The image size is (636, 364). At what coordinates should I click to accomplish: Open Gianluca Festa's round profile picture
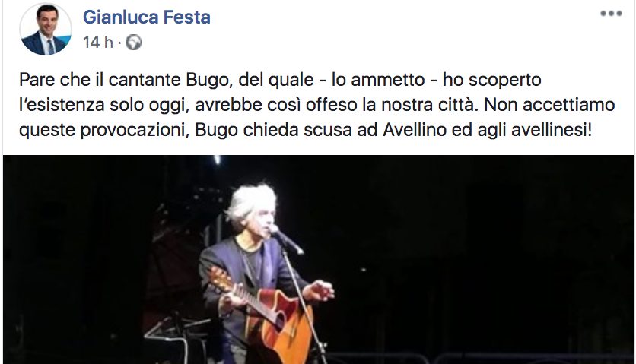point(46,29)
